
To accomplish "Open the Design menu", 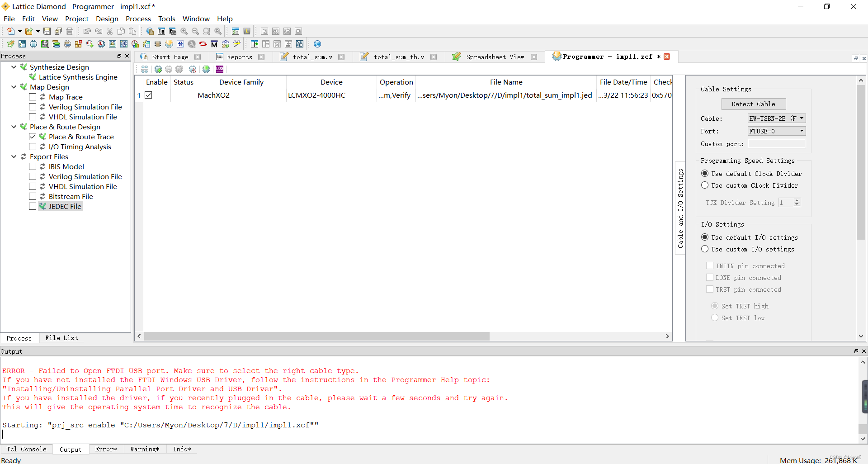I will pos(107,19).
